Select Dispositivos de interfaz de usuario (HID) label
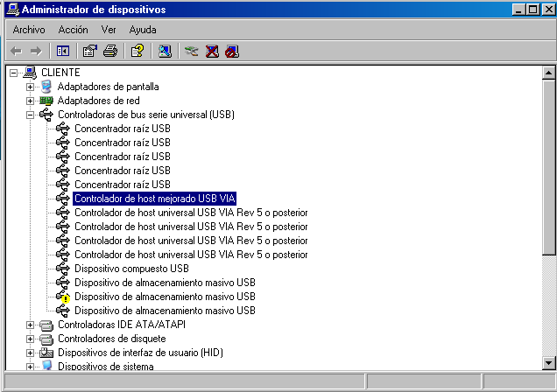The width and height of the screenshot is (557, 392). tap(140, 353)
